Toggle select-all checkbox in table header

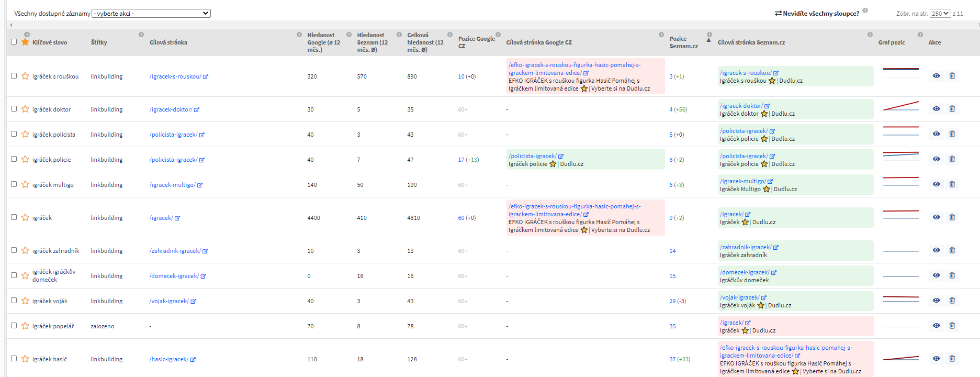point(14,42)
